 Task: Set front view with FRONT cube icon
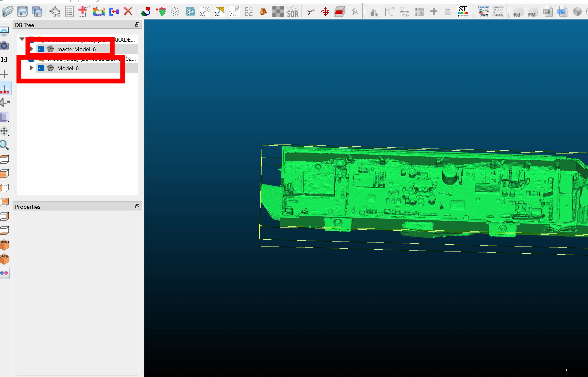click(x=5, y=244)
